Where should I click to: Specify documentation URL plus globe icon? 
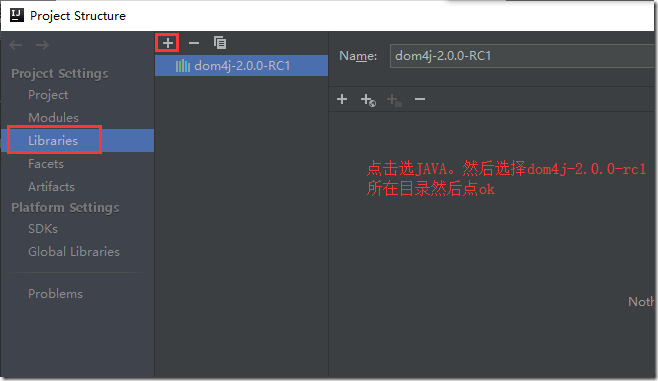click(368, 100)
